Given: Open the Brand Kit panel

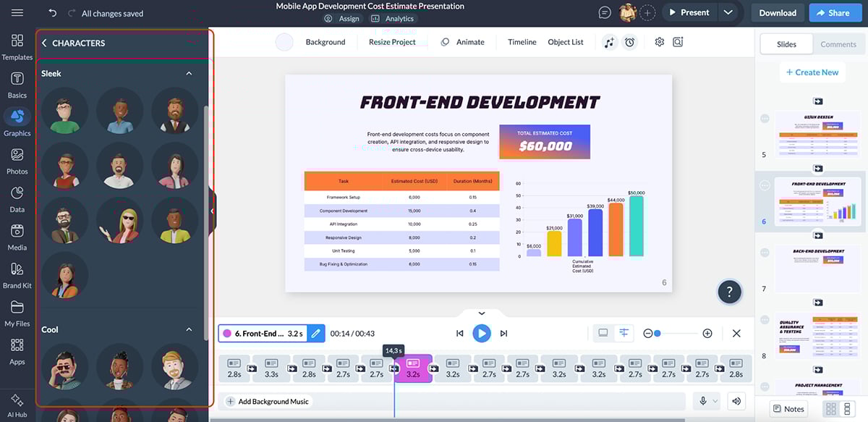Looking at the screenshot, I should 17,274.
